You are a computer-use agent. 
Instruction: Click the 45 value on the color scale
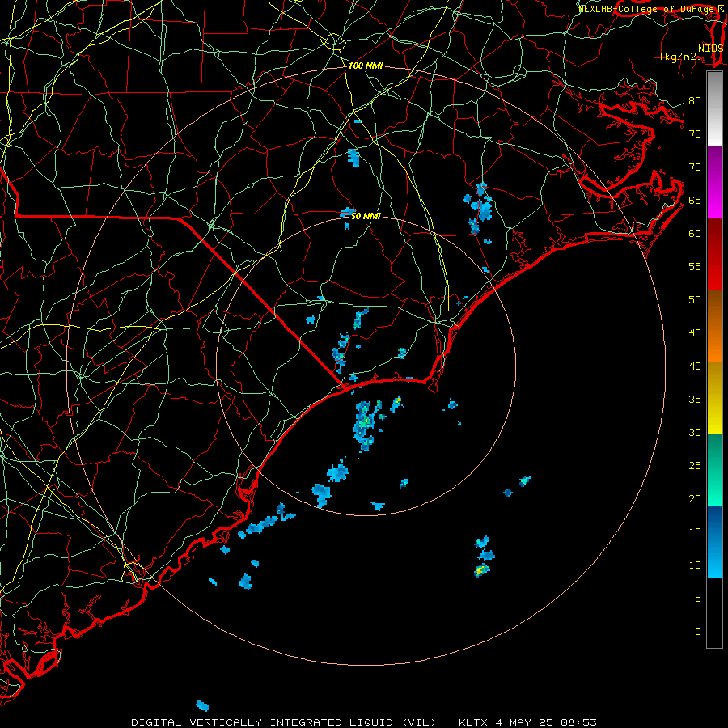(695, 333)
